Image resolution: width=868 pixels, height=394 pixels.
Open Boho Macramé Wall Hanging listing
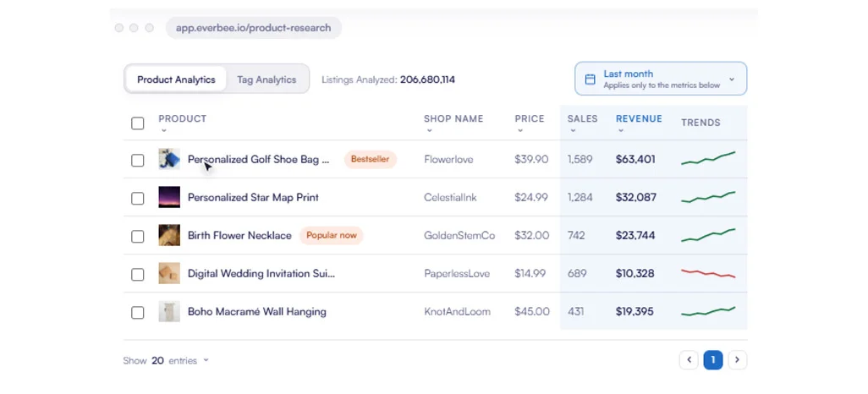[x=257, y=311]
